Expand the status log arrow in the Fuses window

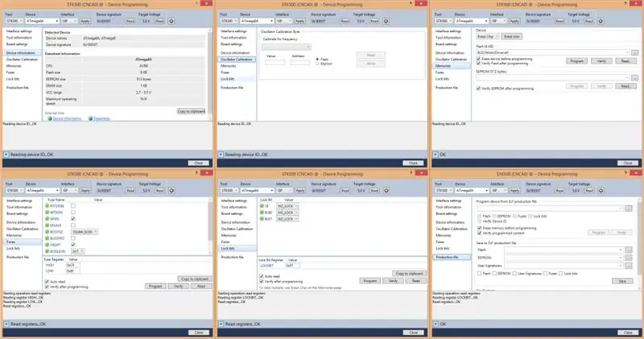(x=6, y=325)
